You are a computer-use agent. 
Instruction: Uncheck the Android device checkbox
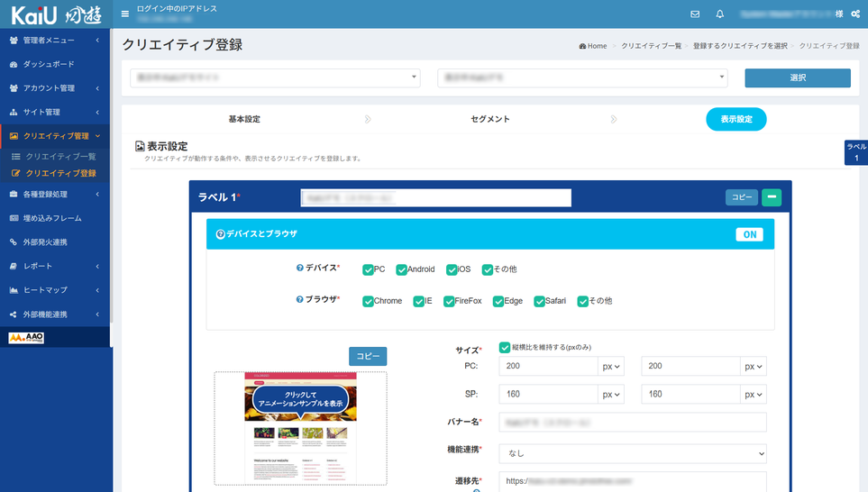[401, 269]
